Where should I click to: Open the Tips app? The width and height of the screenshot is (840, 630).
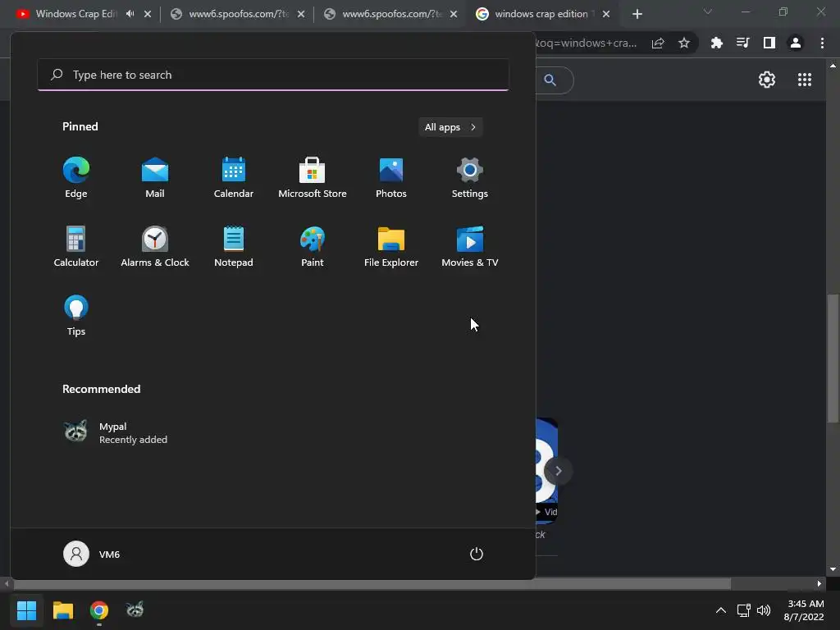point(76,316)
